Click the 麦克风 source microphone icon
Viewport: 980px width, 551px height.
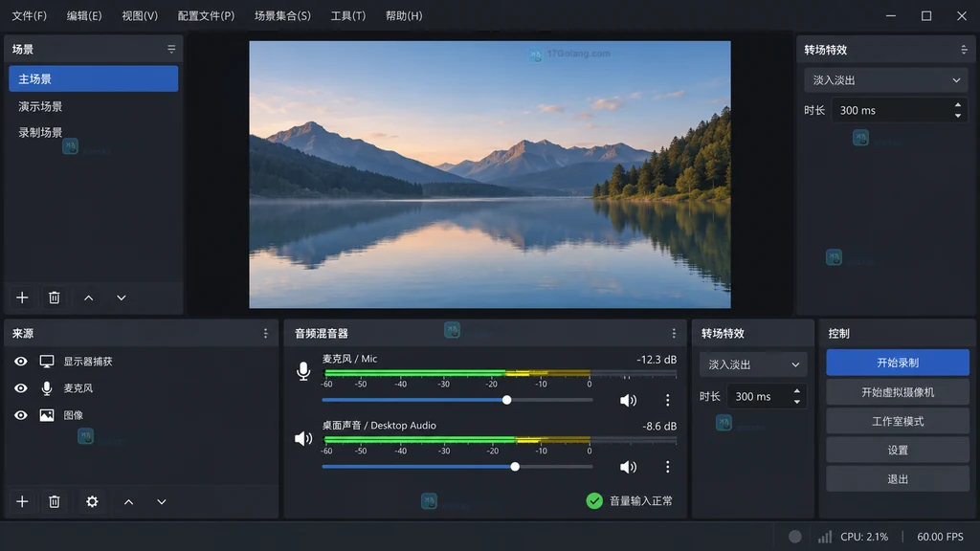point(47,388)
